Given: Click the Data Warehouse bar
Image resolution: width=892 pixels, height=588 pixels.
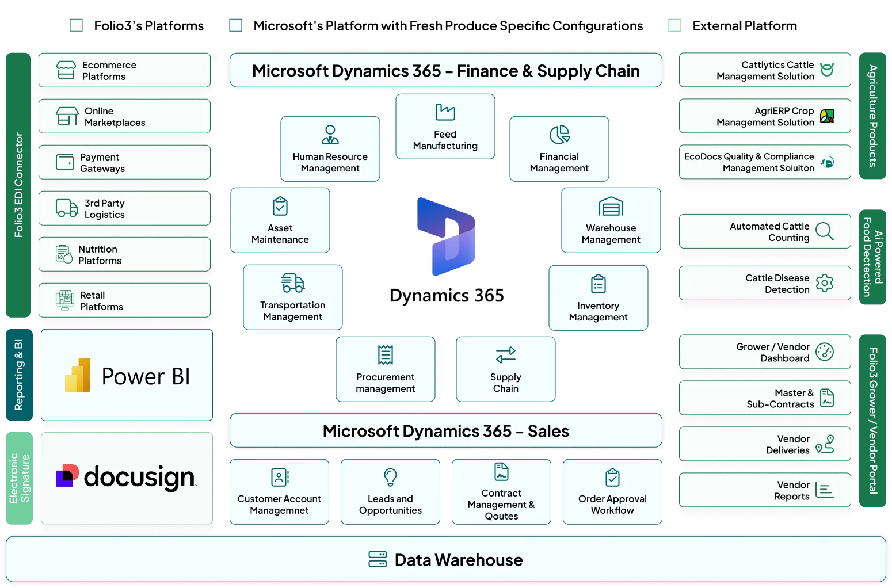Looking at the screenshot, I should (x=445, y=560).
